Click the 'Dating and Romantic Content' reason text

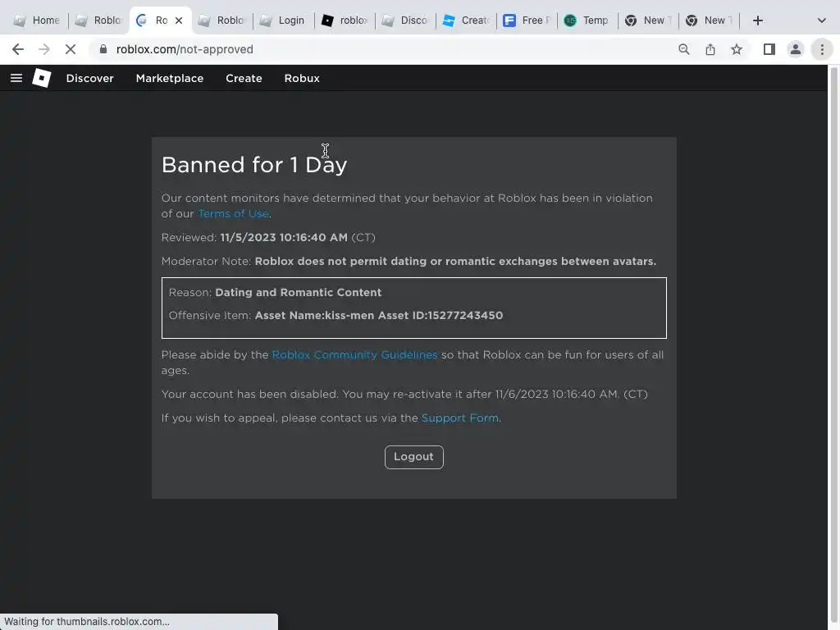point(299,293)
